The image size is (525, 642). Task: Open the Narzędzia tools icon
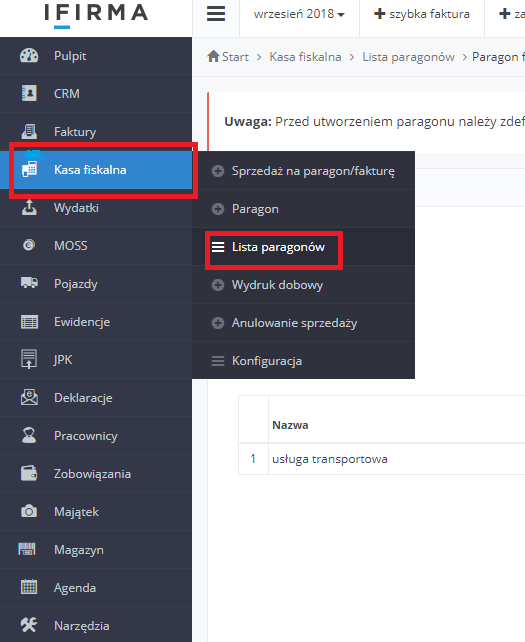coord(29,625)
